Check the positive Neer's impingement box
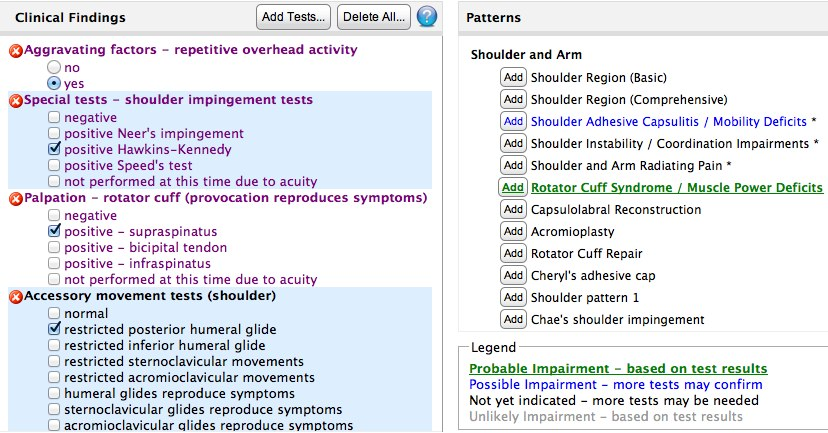The height and width of the screenshot is (433, 828). 55,133
